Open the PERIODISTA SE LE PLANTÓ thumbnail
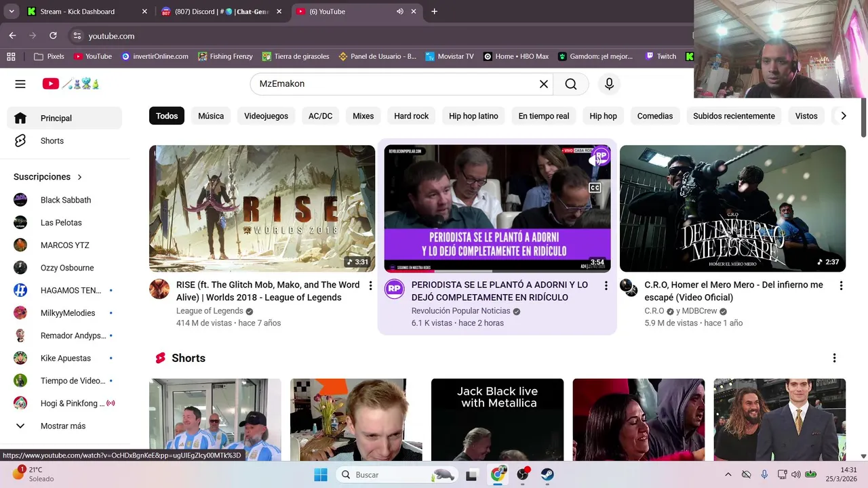This screenshot has height=488, width=868. (x=497, y=209)
